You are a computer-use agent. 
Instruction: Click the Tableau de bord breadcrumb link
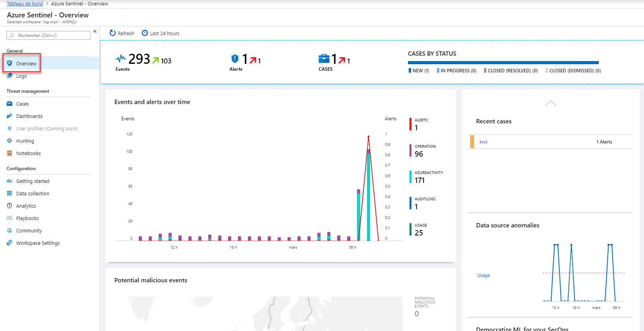click(25, 3)
